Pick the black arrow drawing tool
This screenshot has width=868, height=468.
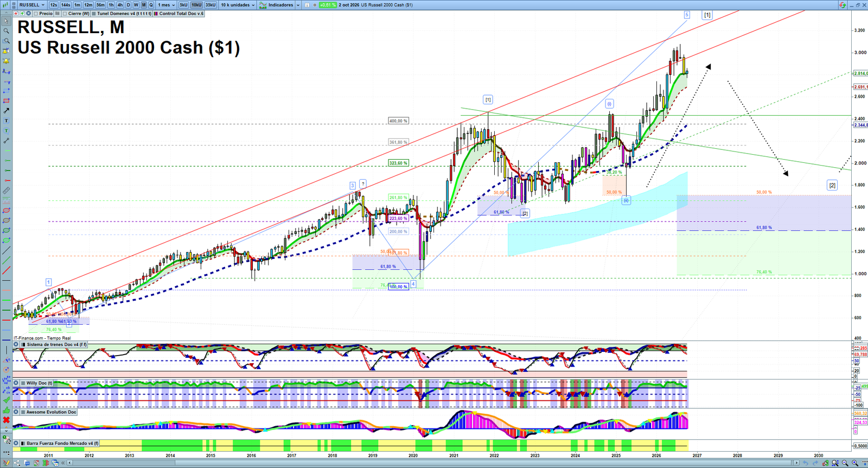(6, 111)
